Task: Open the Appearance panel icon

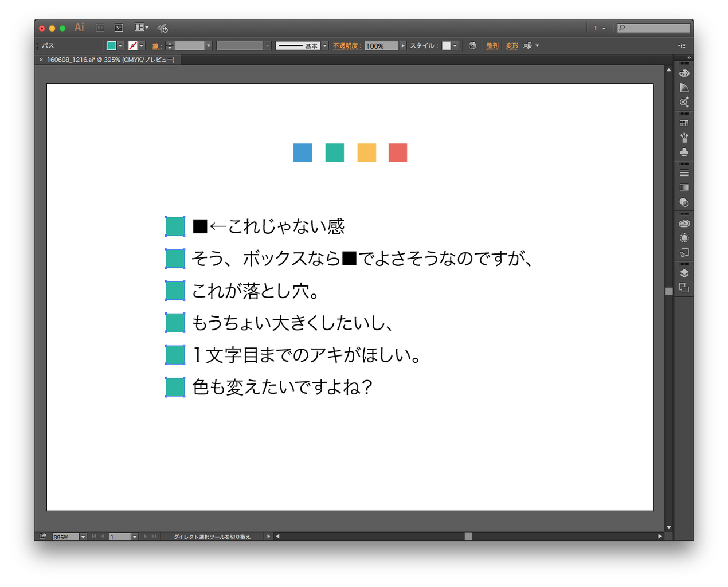Action: [684, 238]
